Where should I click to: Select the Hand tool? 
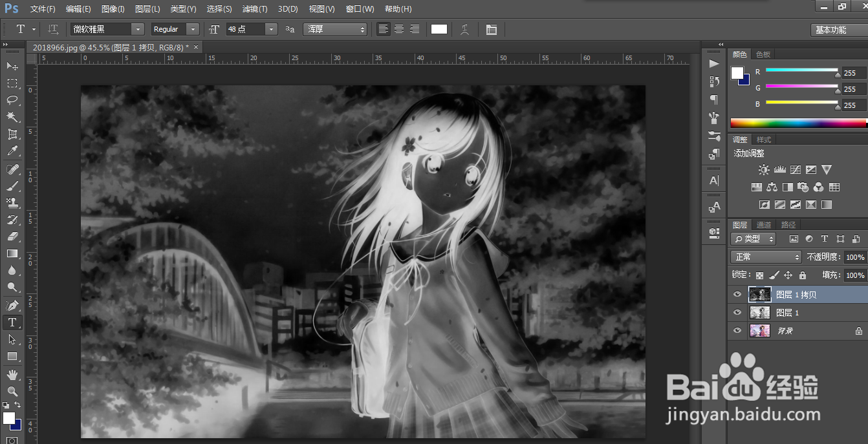(12, 374)
